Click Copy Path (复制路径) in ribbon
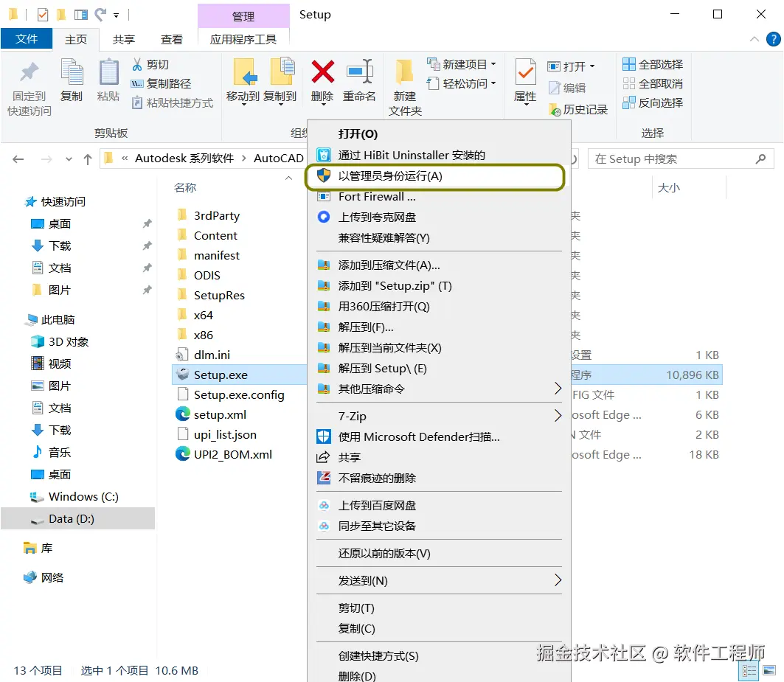 coord(161,83)
